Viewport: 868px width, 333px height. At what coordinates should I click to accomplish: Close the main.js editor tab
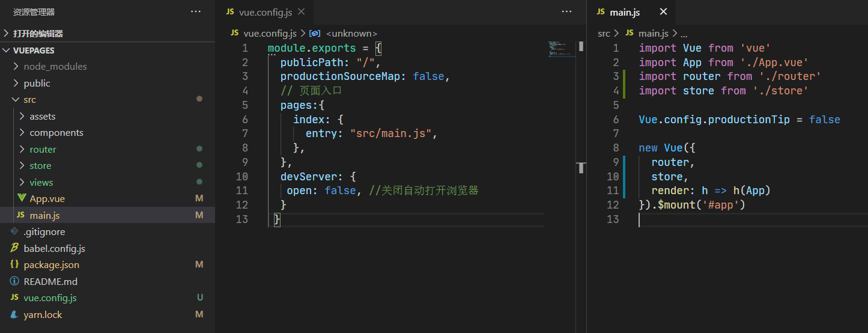(663, 11)
